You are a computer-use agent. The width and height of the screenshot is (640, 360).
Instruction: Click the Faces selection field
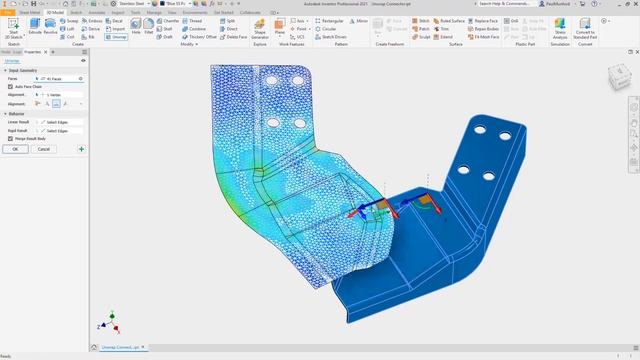click(x=59, y=78)
